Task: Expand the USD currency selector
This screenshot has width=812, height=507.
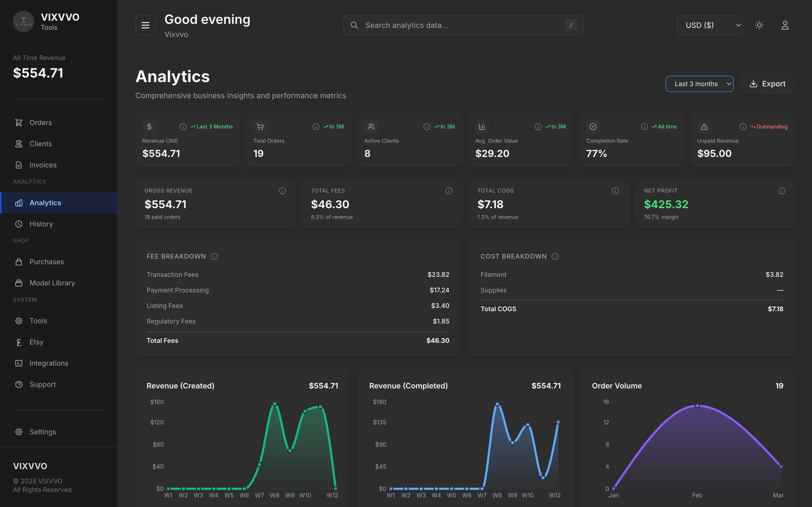Action: (710, 25)
